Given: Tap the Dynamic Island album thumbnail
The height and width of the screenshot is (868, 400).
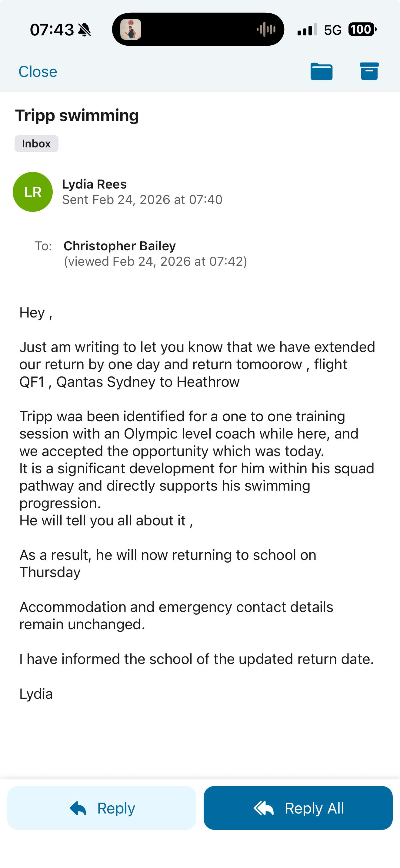Looking at the screenshot, I should (x=131, y=30).
